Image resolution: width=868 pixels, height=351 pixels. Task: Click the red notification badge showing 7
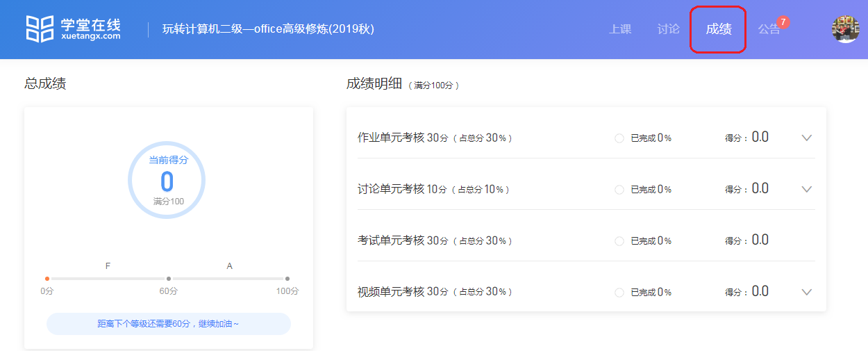[783, 22]
